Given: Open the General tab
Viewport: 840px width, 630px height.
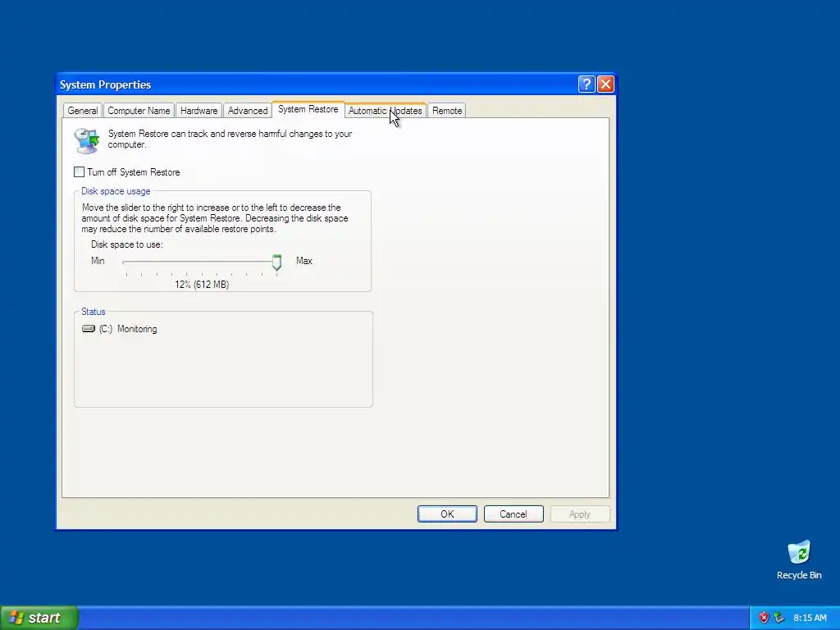Looking at the screenshot, I should point(83,111).
